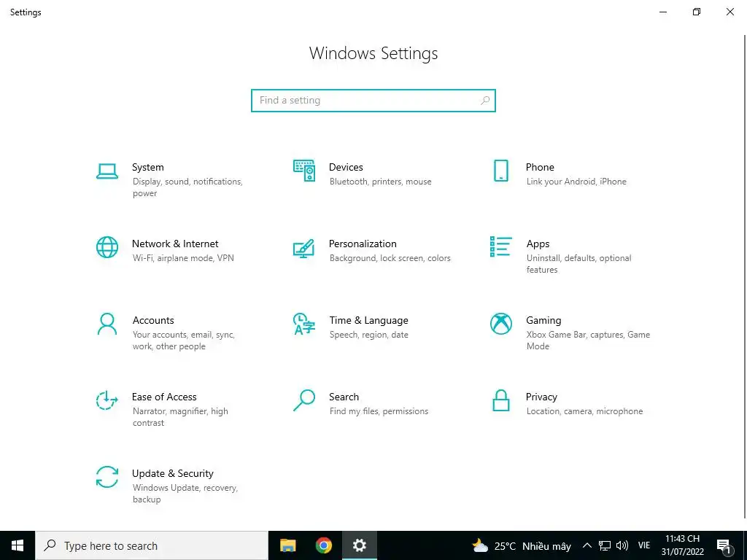The width and height of the screenshot is (747, 560).
Task: Select the Privacy padlock icon
Action: point(500,400)
